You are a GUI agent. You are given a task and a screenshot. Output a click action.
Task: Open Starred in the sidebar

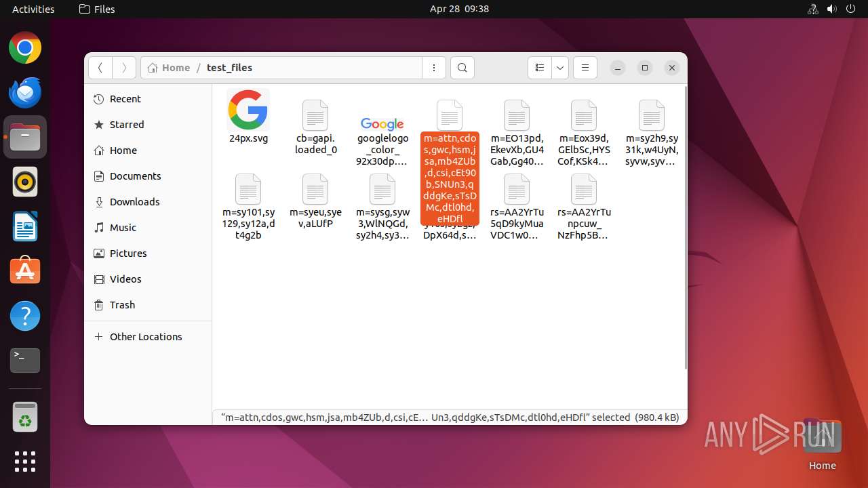point(148,125)
